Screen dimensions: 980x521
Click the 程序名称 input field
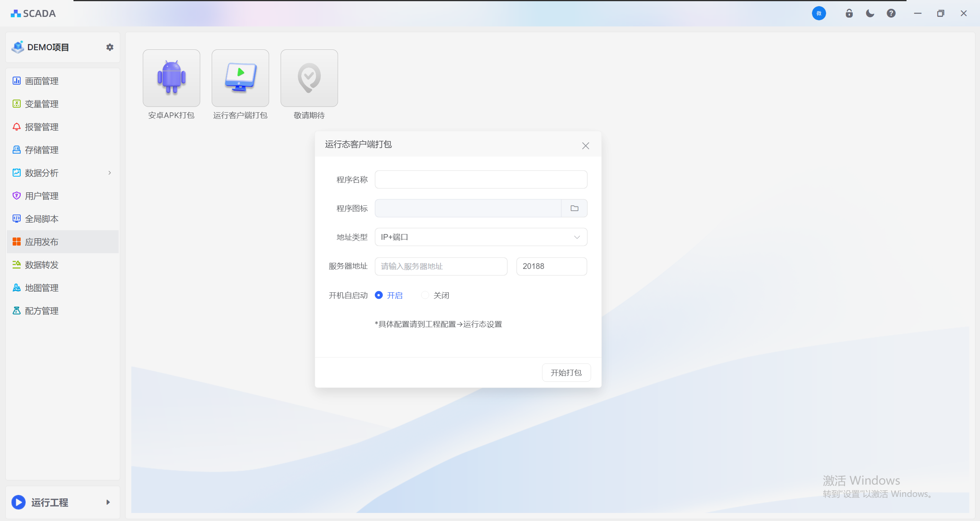[x=481, y=180]
